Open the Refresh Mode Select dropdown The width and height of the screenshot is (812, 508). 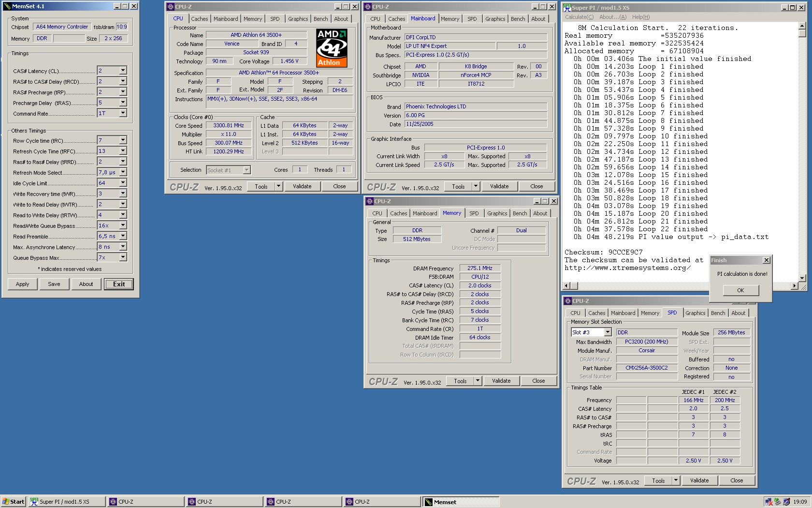(x=123, y=172)
